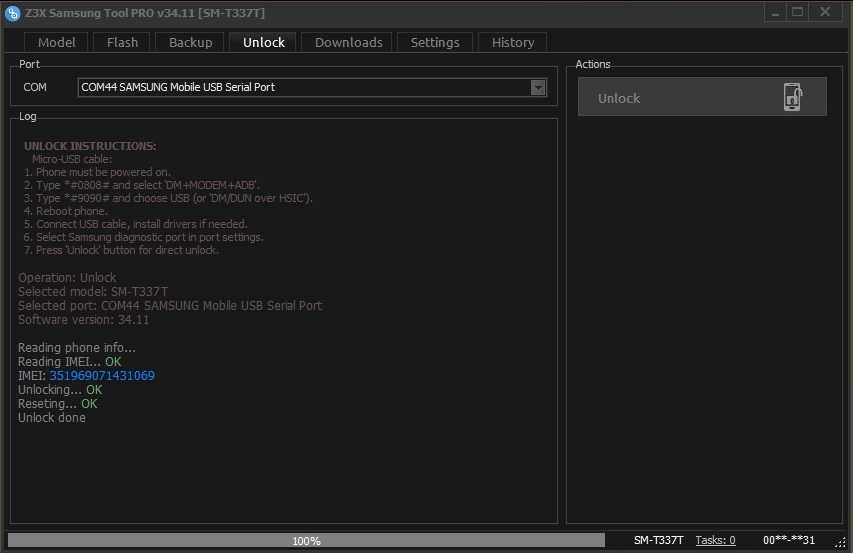Click the 'Unlock done' log line
This screenshot has width=854, height=554.
pyautogui.click(x=52, y=418)
